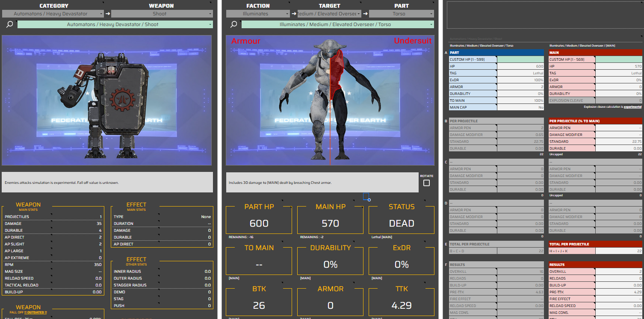Click the Elevated Overseer preview image
This screenshot has height=319, width=644.
(330, 100)
